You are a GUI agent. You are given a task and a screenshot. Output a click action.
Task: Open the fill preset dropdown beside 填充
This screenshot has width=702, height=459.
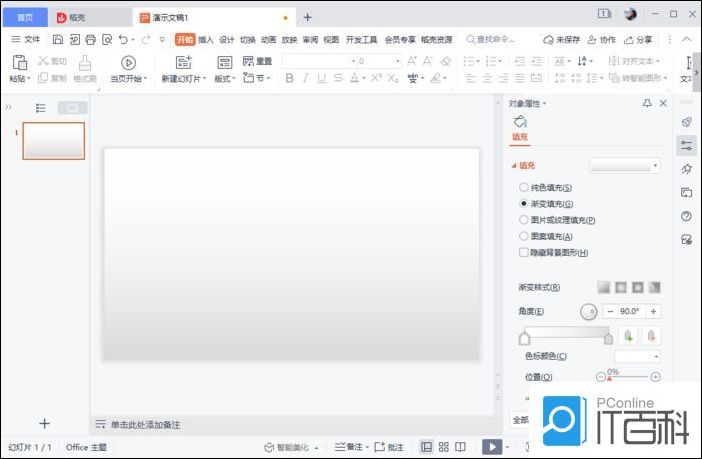[625, 165]
